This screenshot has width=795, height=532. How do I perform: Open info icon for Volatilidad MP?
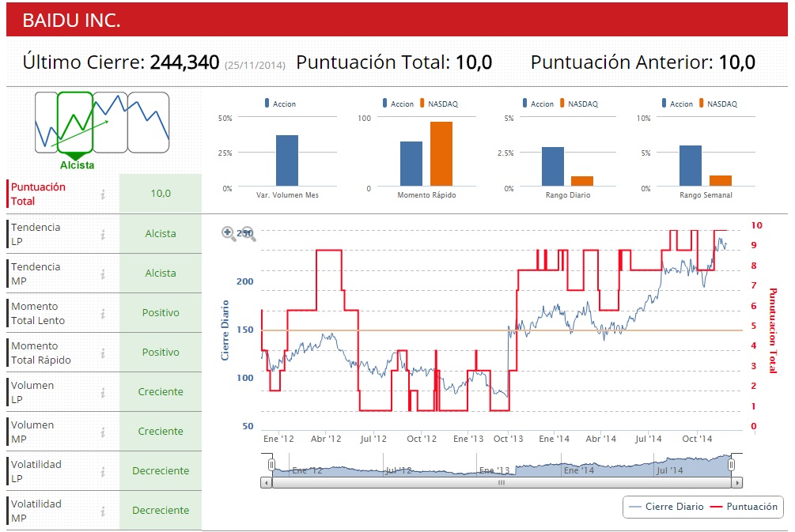tap(103, 511)
